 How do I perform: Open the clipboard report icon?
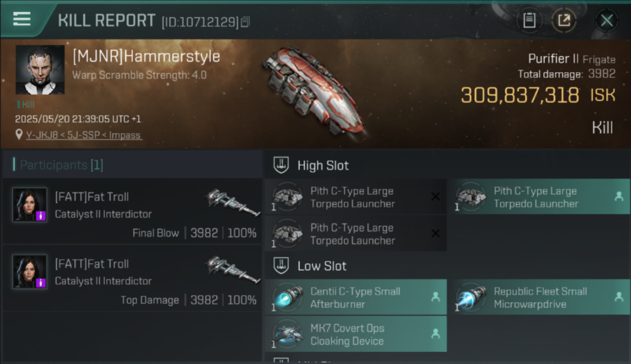click(529, 20)
